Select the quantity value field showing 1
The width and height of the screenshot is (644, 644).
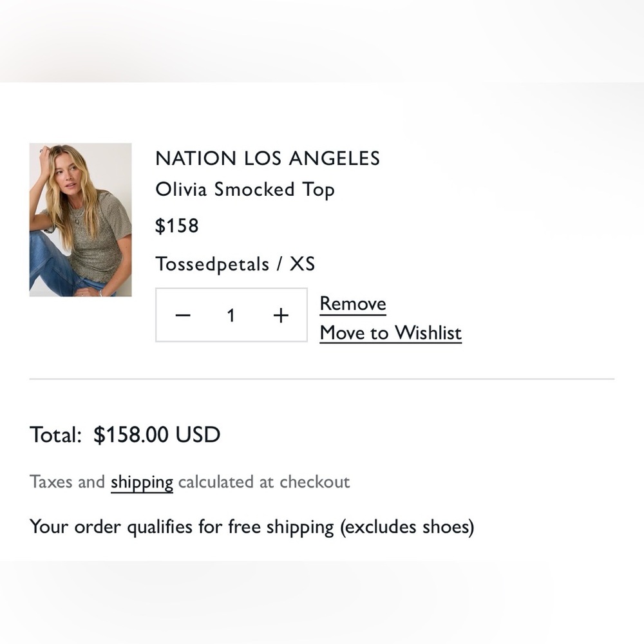(x=231, y=316)
